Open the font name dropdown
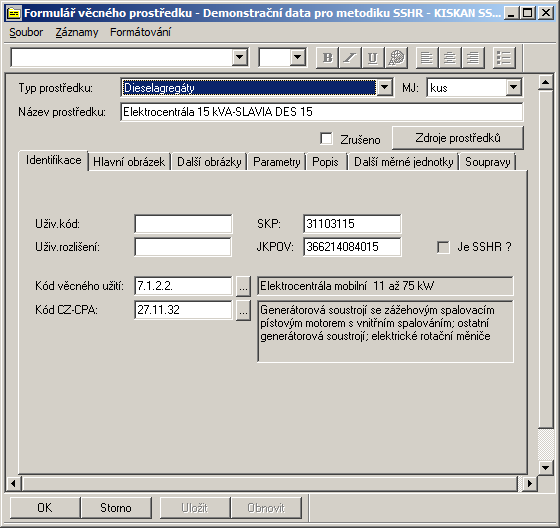 pos(239,57)
